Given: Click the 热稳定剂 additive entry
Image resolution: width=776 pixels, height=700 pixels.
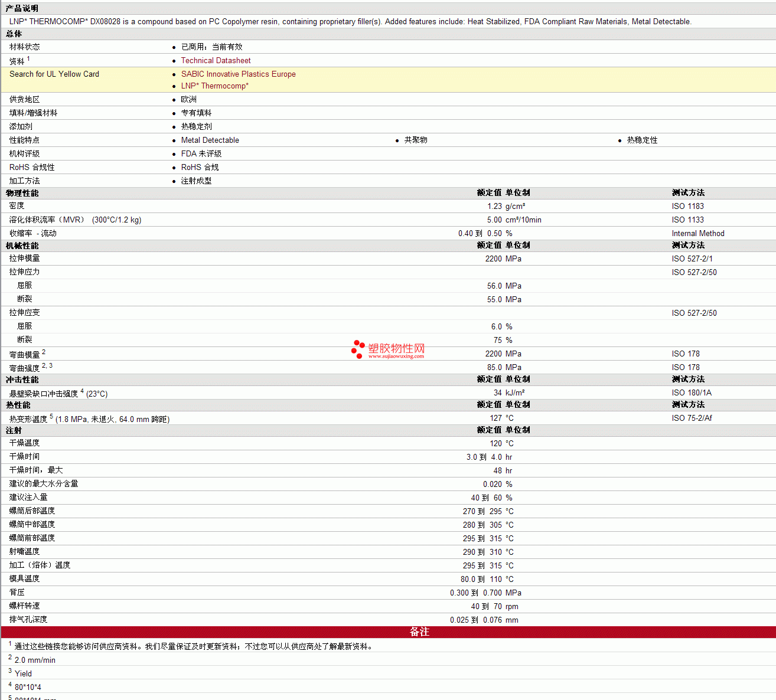Looking at the screenshot, I should click(x=196, y=127).
